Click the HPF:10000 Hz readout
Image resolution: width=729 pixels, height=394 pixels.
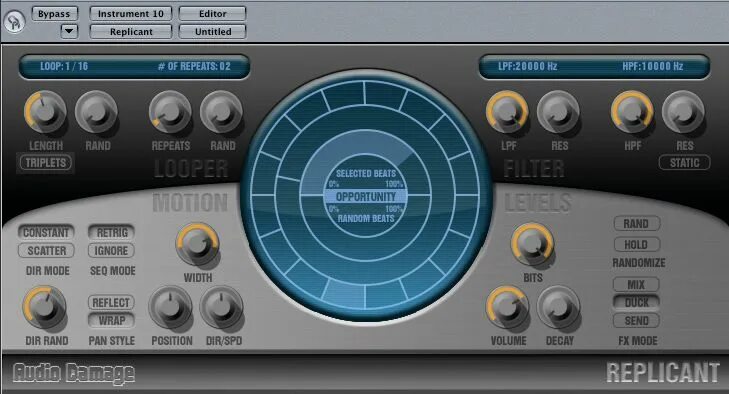(x=653, y=66)
